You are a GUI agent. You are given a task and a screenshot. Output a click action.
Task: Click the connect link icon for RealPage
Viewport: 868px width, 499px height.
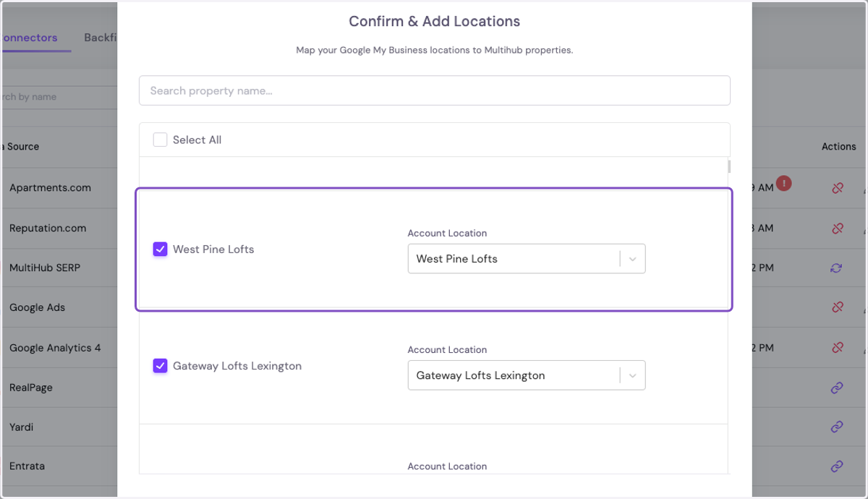[837, 388]
